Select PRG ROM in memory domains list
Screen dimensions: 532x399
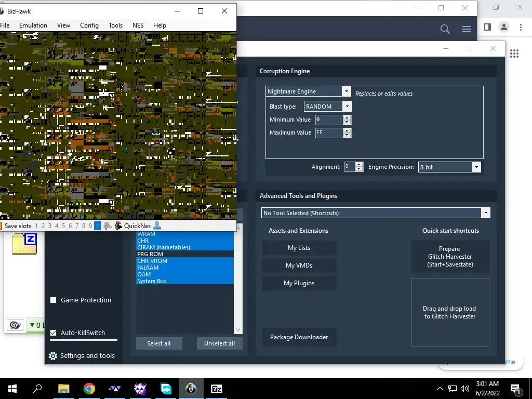click(x=185, y=254)
